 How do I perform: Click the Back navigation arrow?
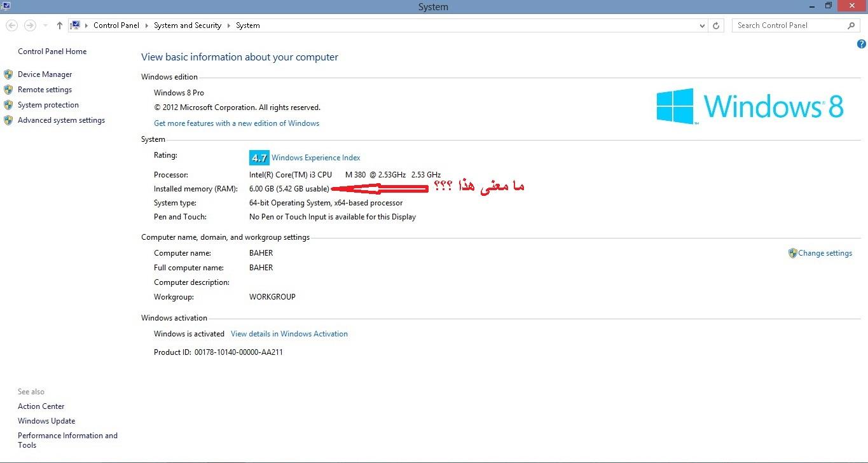11,25
